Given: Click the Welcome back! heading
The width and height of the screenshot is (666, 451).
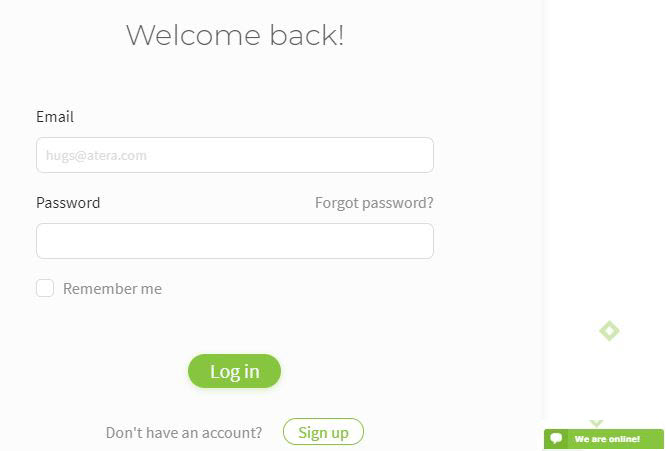Looking at the screenshot, I should click(235, 35).
